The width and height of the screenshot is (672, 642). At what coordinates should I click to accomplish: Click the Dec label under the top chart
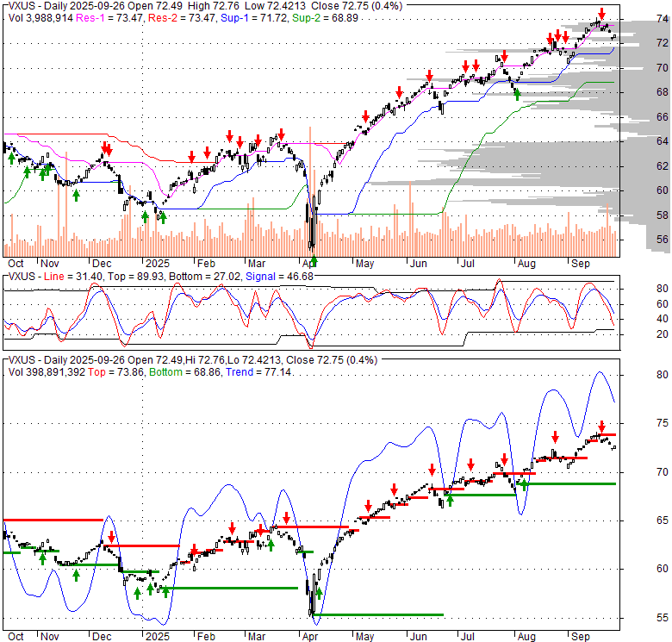(x=102, y=263)
